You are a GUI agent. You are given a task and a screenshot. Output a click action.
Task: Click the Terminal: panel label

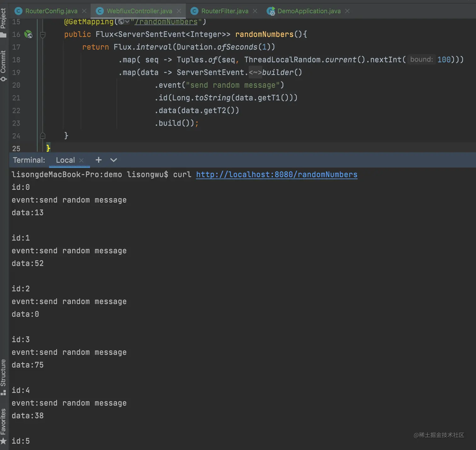coord(29,160)
